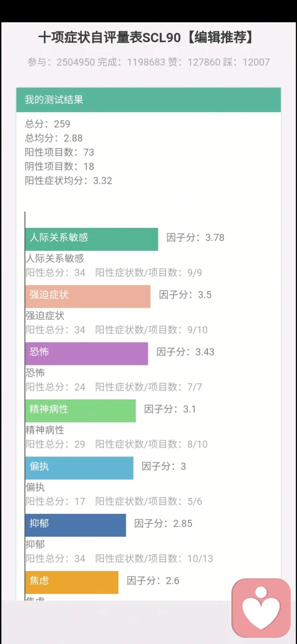This screenshot has height=644, width=297.
Task: Click the green 人际关系敏感 bar
Action: click(92, 239)
